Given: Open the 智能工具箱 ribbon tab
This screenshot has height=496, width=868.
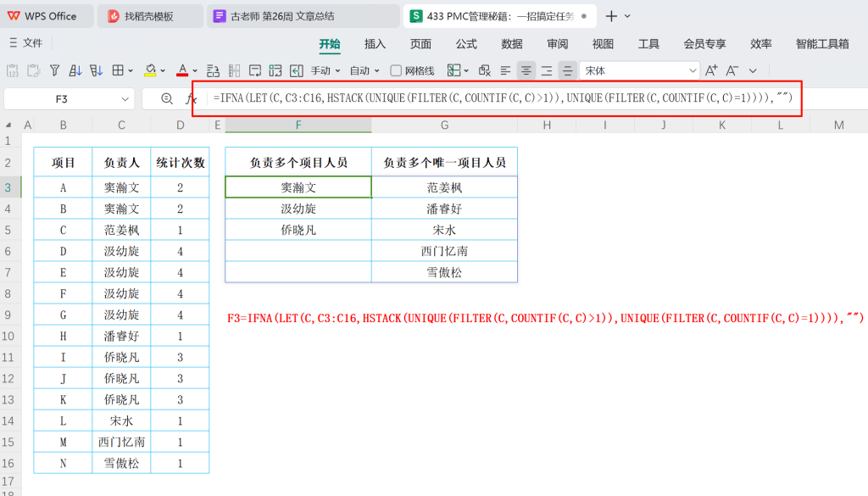Looking at the screenshot, I should click(822, 44).
